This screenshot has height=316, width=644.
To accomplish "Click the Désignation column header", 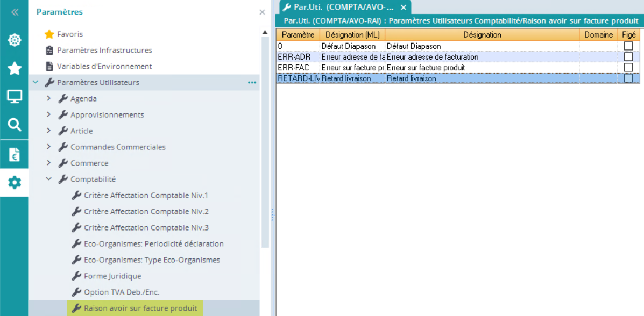I will [x=482, y=35].
